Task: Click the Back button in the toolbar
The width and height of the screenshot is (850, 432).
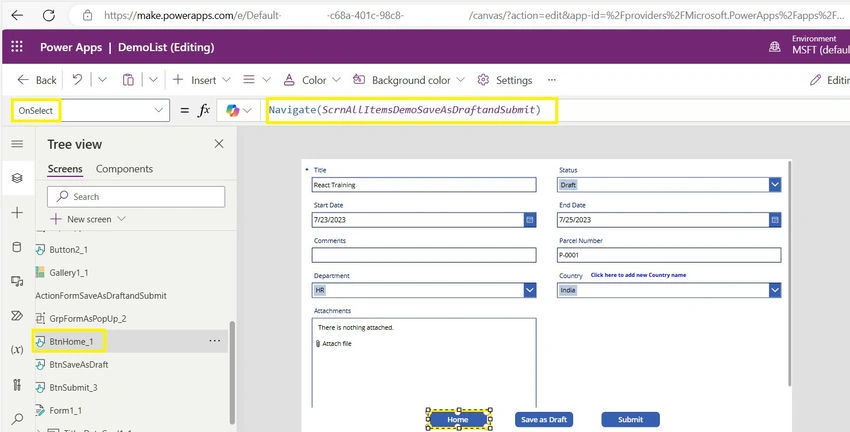Action: click(37, 80)
